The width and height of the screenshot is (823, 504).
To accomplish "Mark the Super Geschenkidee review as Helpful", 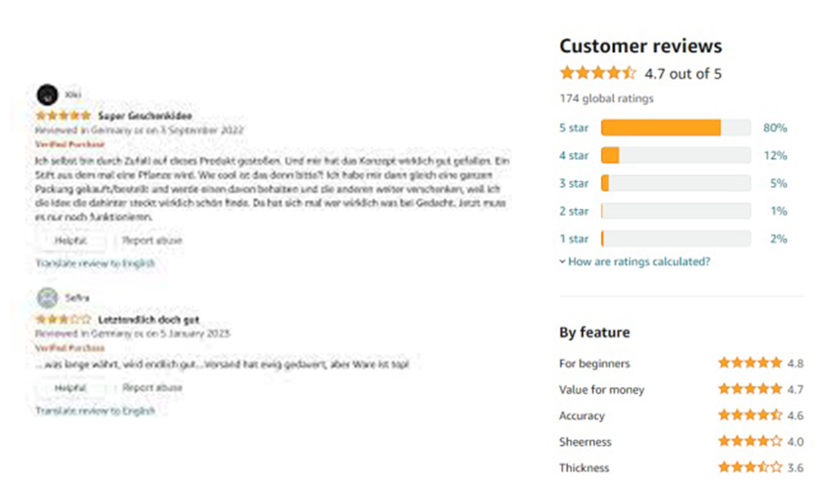I will (x=70, y=241).
